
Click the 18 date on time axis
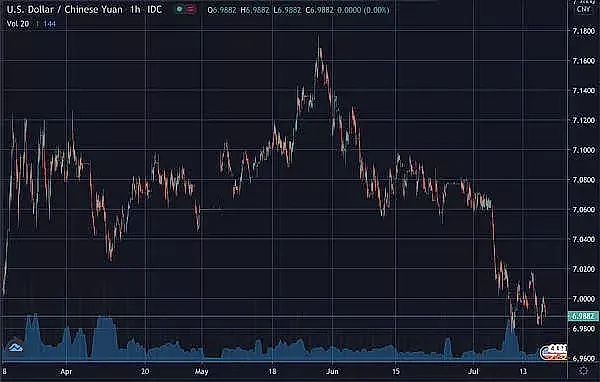pyautogui.click(x=272, y=371)
